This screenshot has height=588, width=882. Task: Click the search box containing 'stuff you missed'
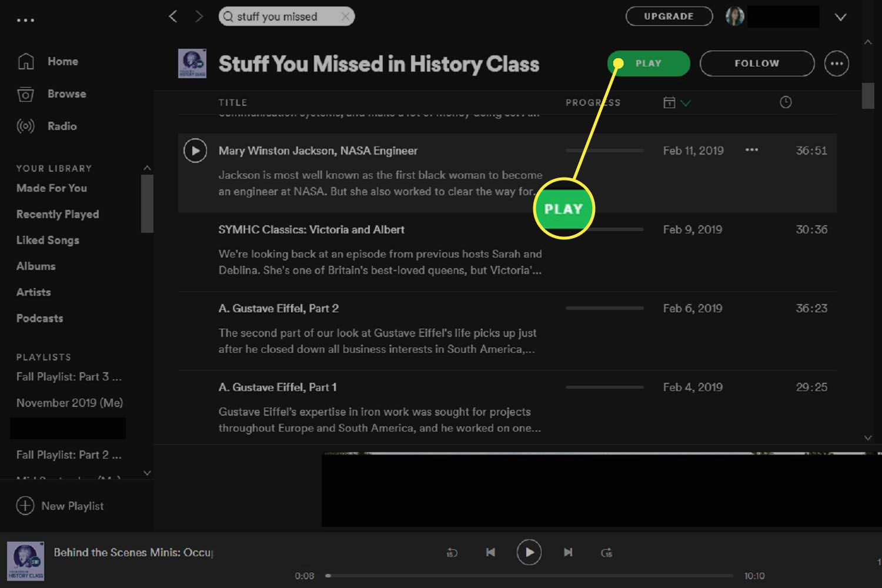coord(286,16)
